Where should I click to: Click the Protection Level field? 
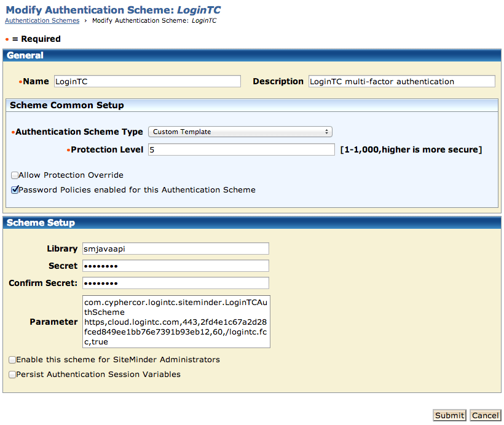[242, 149]
